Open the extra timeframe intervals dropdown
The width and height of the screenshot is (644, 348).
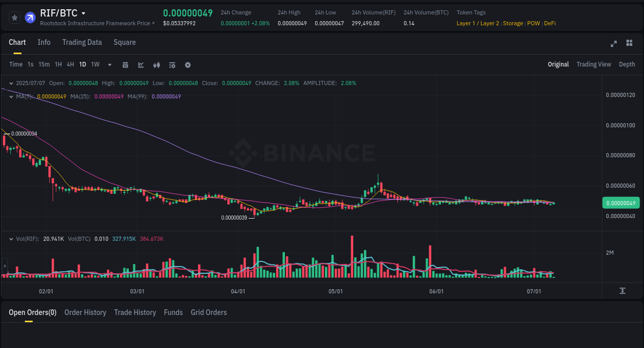(x=109, y=64)
